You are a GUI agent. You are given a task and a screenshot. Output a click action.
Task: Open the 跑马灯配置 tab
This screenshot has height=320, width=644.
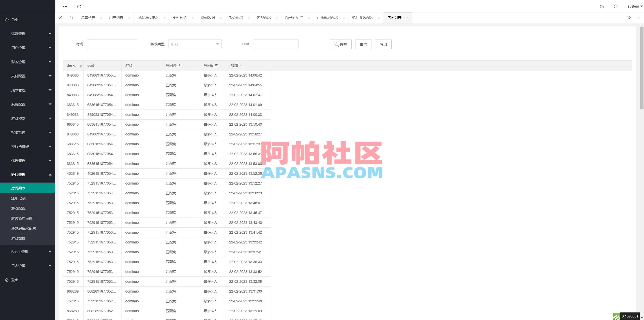[x=294, y=17]
